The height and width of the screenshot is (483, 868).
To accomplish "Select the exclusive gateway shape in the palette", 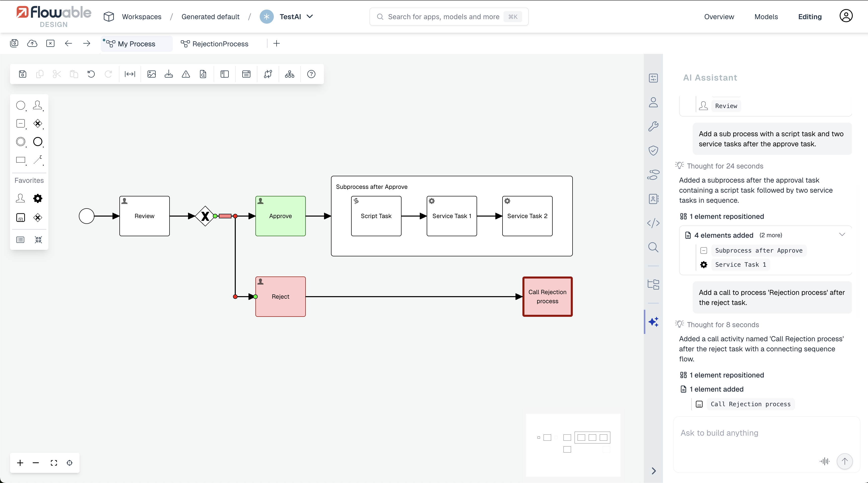I will point(37,123).
